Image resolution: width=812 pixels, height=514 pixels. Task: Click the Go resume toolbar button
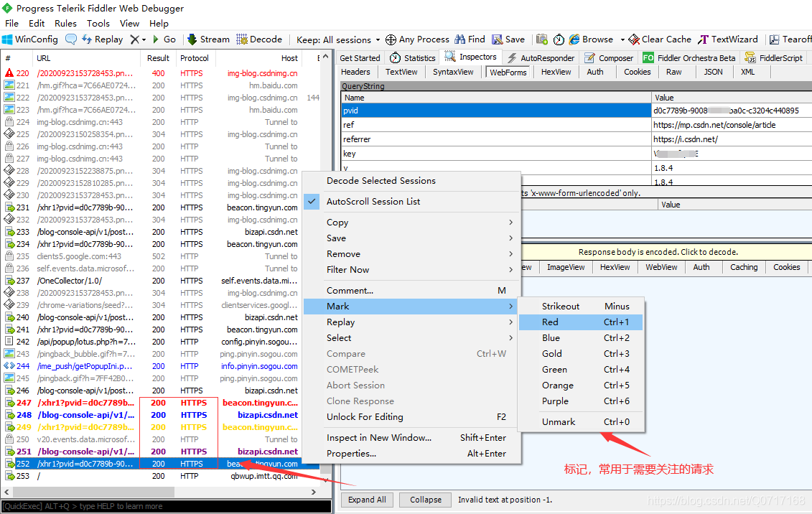(x=164, y=39)
